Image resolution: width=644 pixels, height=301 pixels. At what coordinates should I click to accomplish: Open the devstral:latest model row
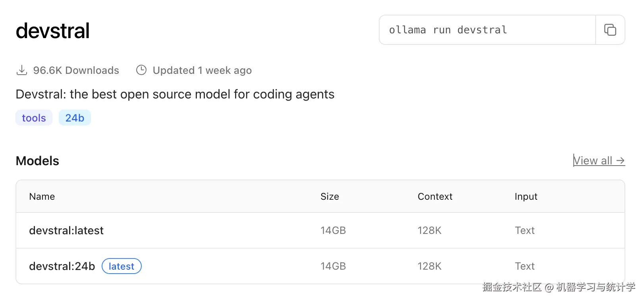[x=66, y=230]
